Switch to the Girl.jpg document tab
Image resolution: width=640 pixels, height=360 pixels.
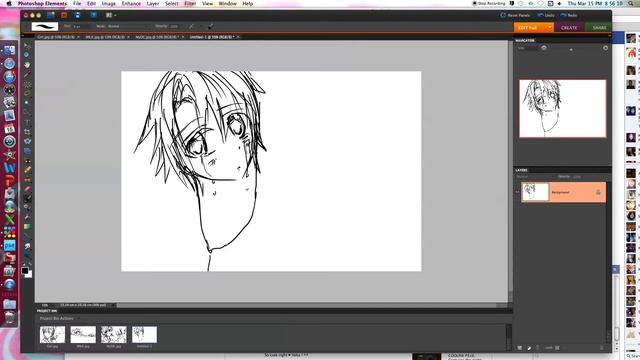[x=58, y=37]
